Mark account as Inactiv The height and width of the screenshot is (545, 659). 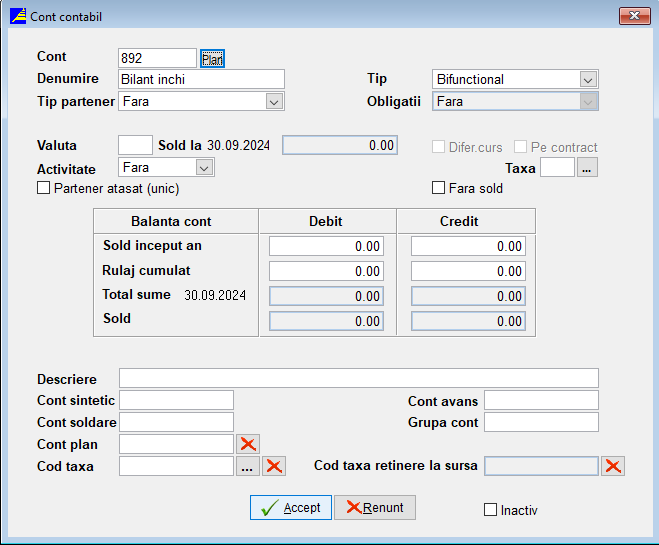click(x=490, y=510)
